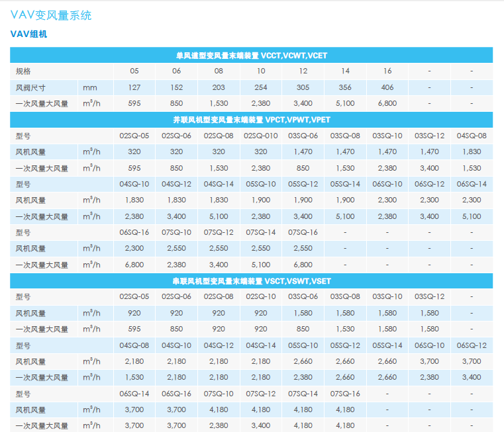The width and height of the screenshot is (504, 432).
Task: Click the 并联风机型变风量末端装置 header bar
Action: click(251, 120)
